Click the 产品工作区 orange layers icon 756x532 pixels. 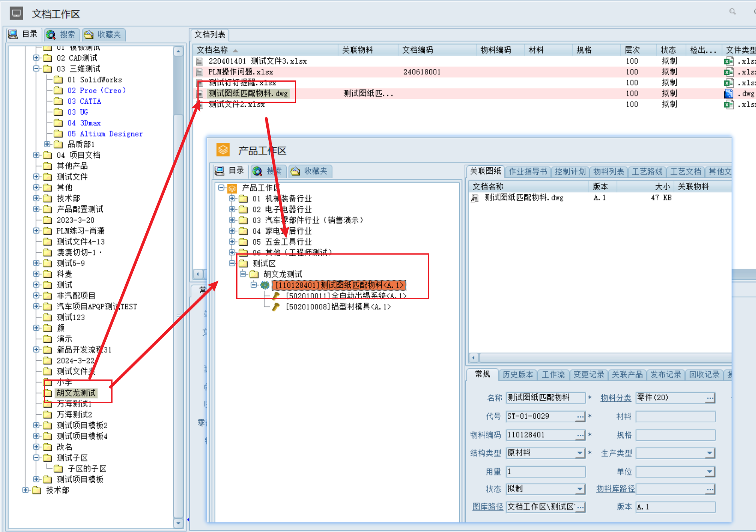click(x=223, y=150)
